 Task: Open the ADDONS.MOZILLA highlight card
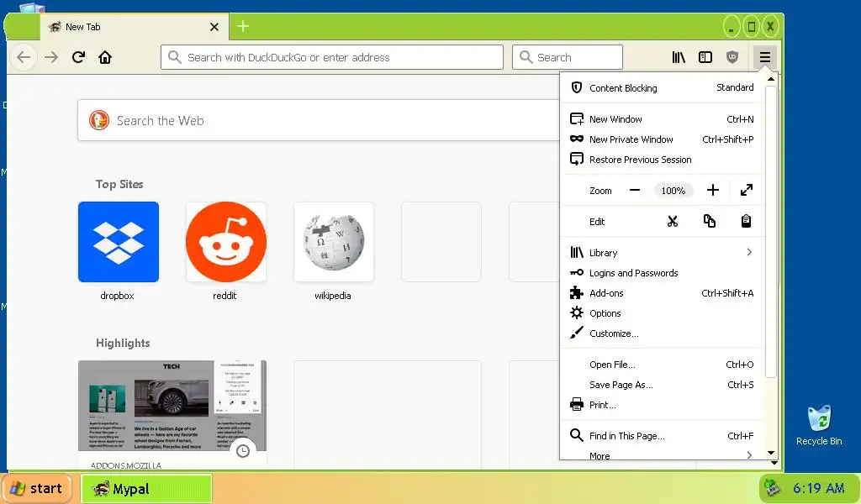click(172, 415)
